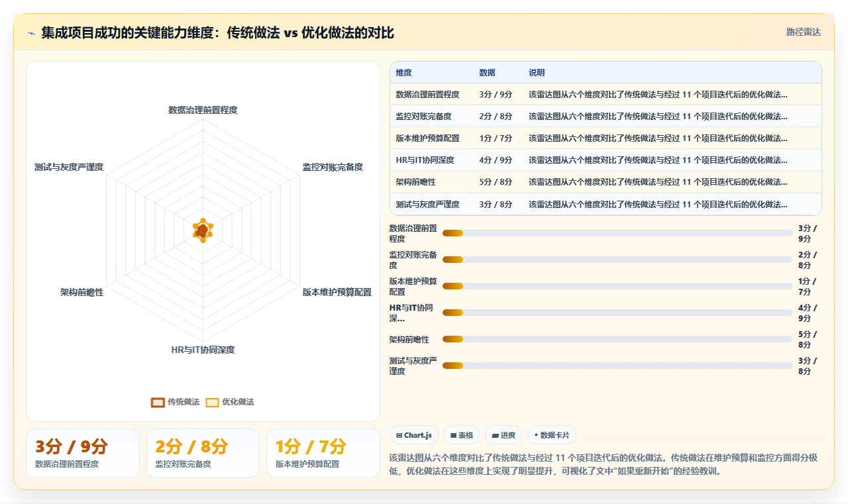Click the 监控对账完备度 progress bar

[x=617, y=260]
